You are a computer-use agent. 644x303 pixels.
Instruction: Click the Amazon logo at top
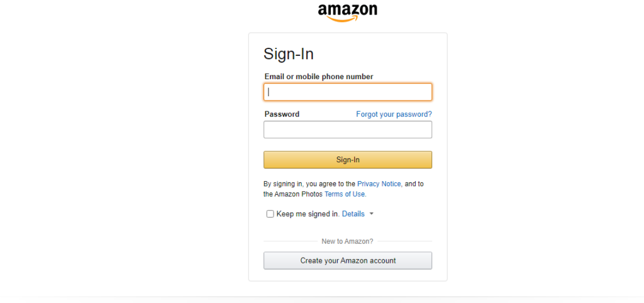[x=347, y=13]
